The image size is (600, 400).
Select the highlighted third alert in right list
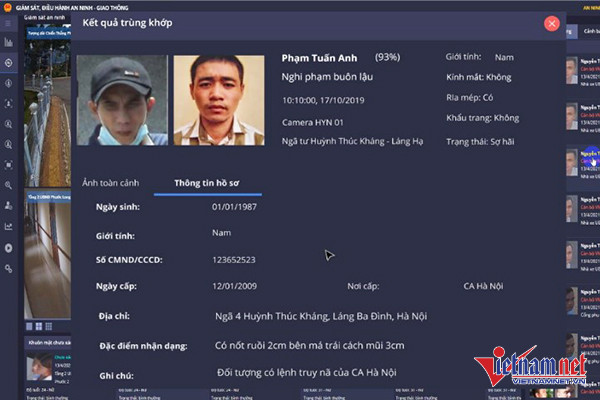(583, 163)
